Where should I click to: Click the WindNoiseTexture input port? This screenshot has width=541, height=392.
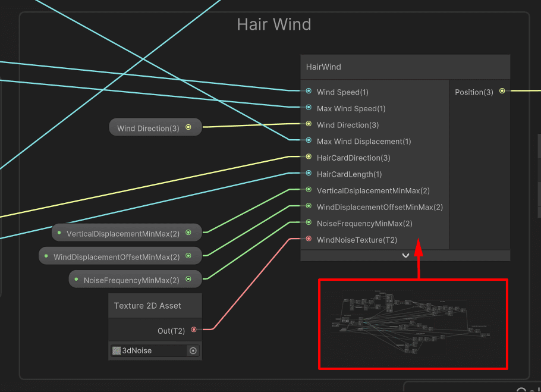pyautogui.click(x=309, y=239)
